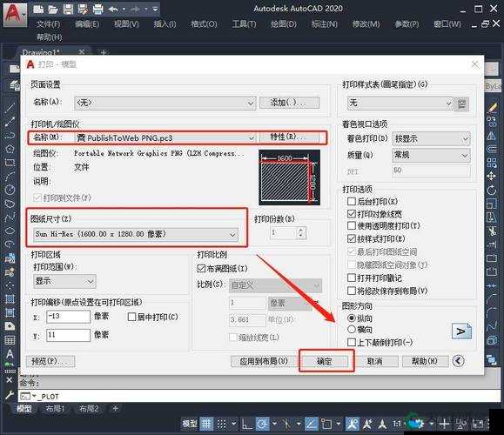
Task: Toggle ortho mode icon in status bar
Action: pos(247,424)
